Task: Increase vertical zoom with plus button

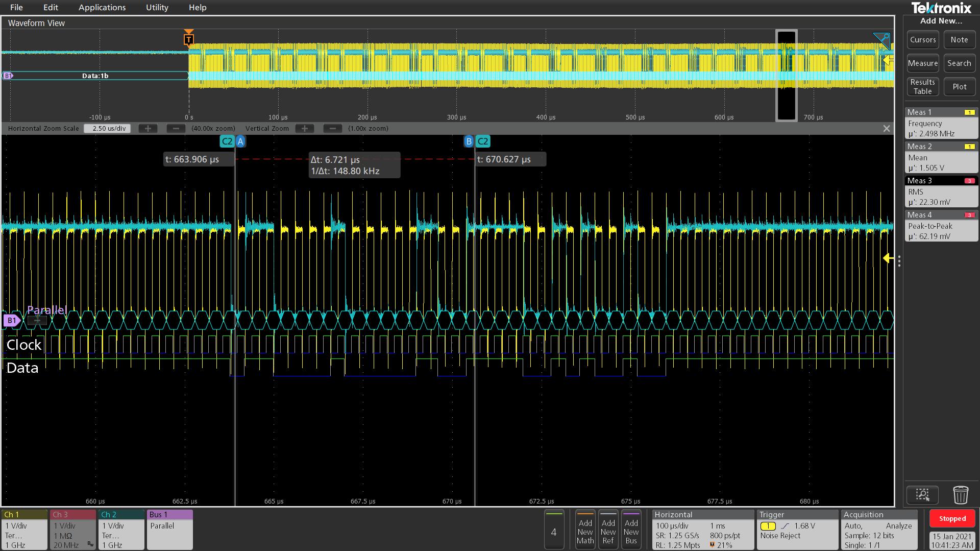Action: pos(305,129)
